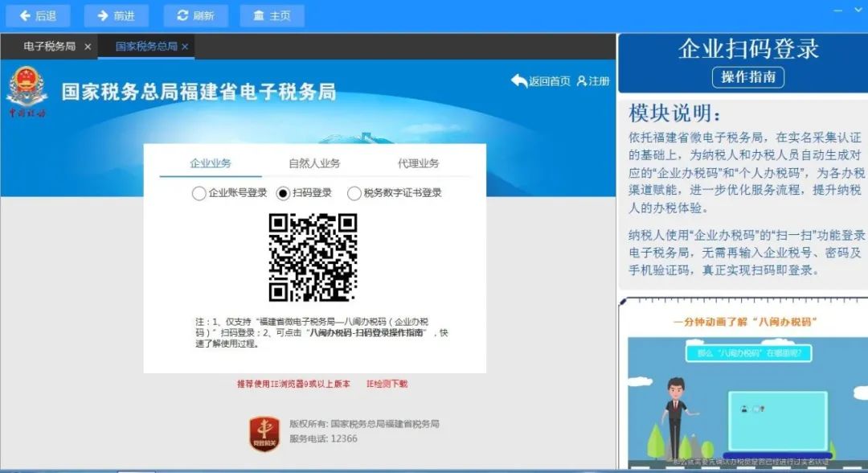This screenshot has height=473, width=868.
Task: Click the 前进 forward button
Action: click(x=117, y=16)
